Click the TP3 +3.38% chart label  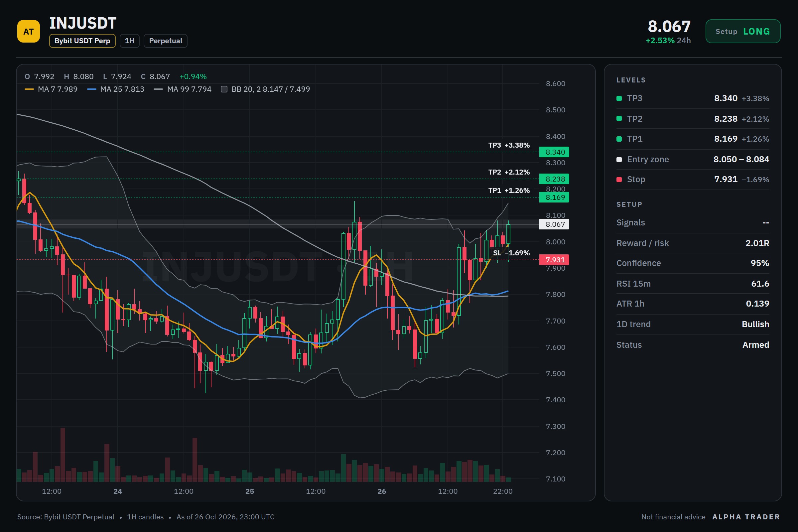(x=509, y=145)
